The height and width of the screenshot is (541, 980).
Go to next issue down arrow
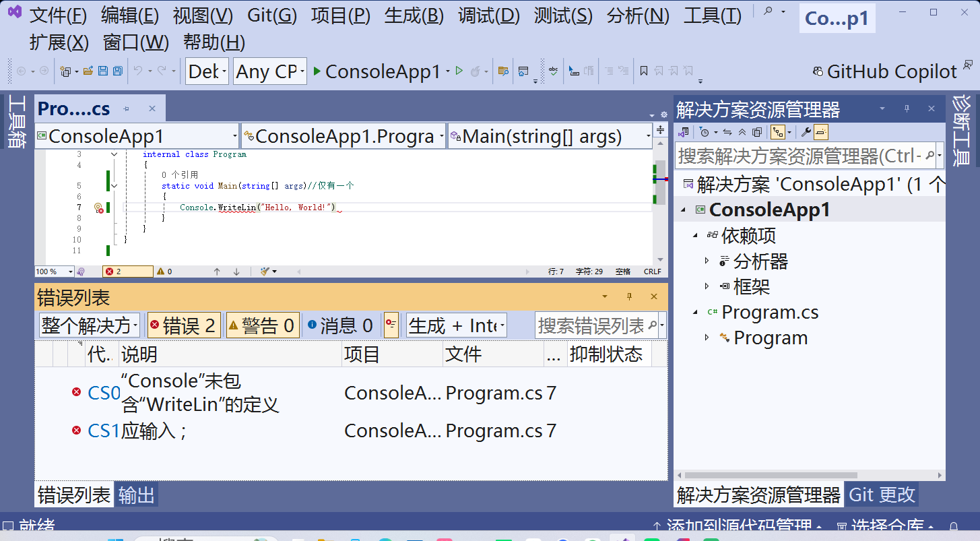click(x=236, y=272)
